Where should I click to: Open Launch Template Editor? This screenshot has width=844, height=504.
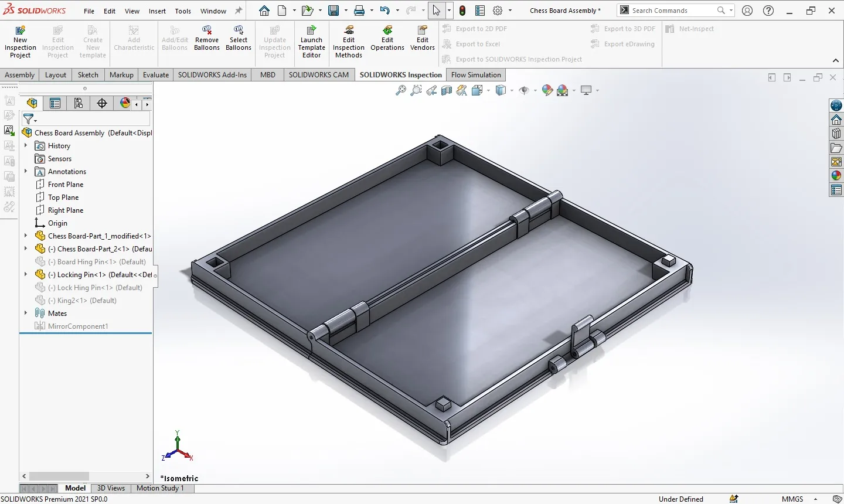pyautogui.click(x=311, y=42)
